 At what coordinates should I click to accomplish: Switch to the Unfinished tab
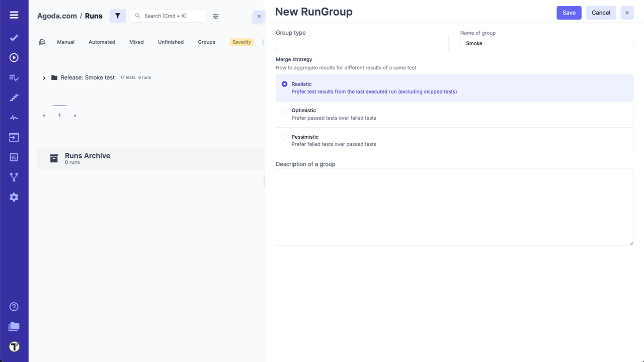[x=171, y=42]
